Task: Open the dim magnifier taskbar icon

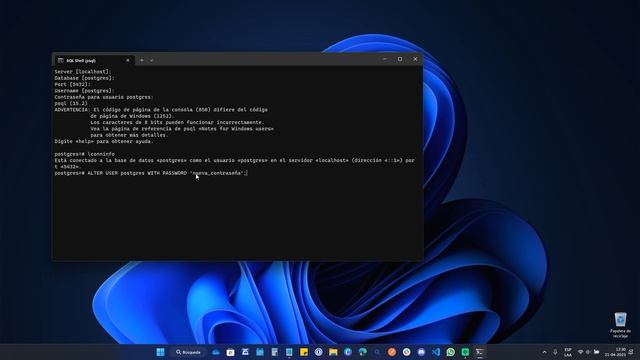Action: [x=377, y=352]
